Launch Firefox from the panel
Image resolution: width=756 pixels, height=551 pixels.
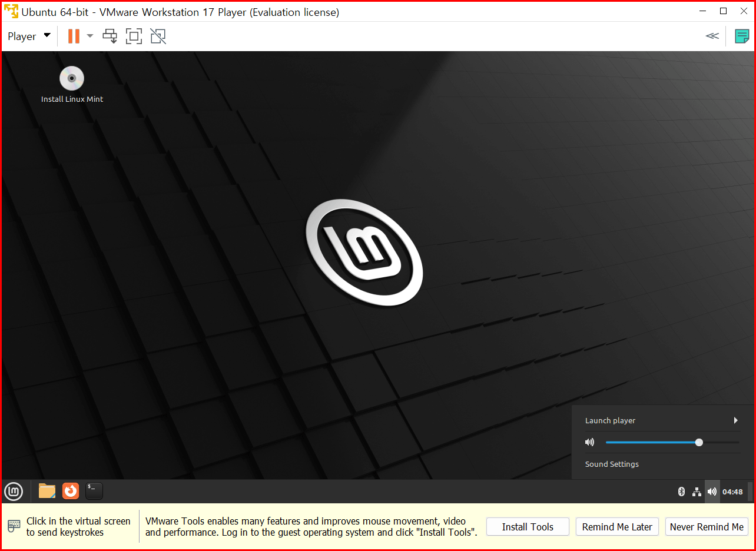(x=71, y=491)
